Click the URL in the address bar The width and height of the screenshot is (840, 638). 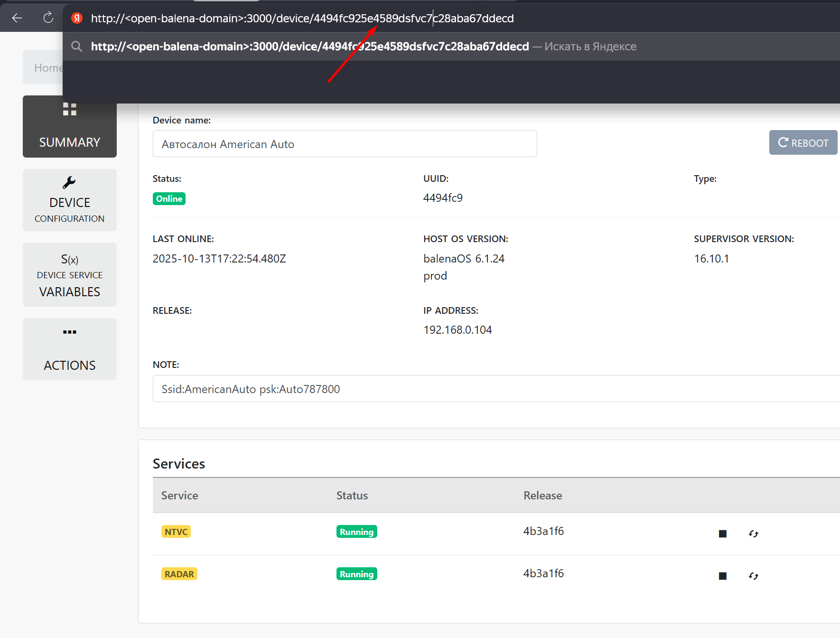coord(302,19)
